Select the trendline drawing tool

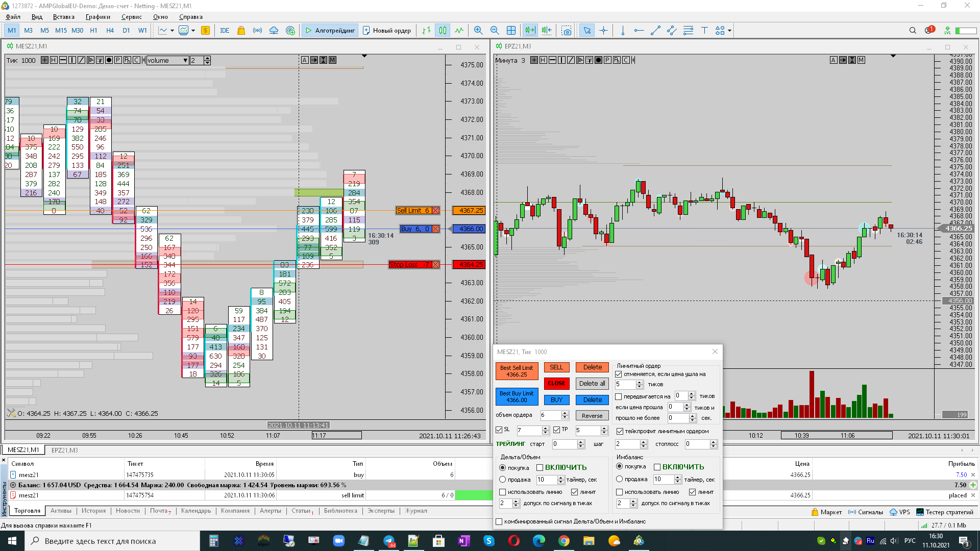point(655,31)
